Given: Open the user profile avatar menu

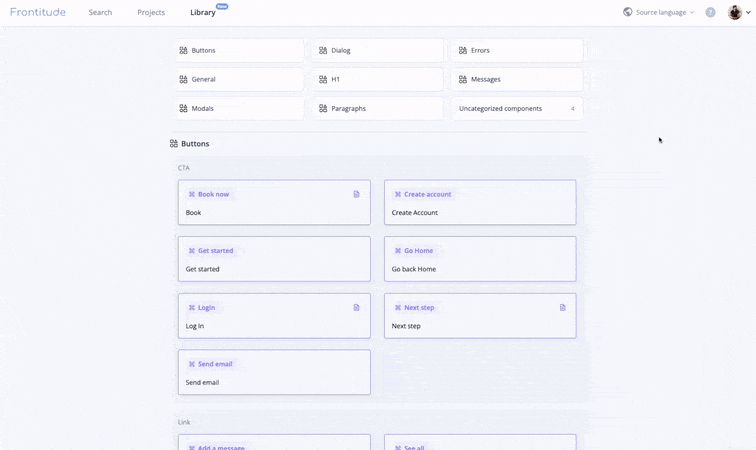Looking at the screenshot, I should [735, 12].
